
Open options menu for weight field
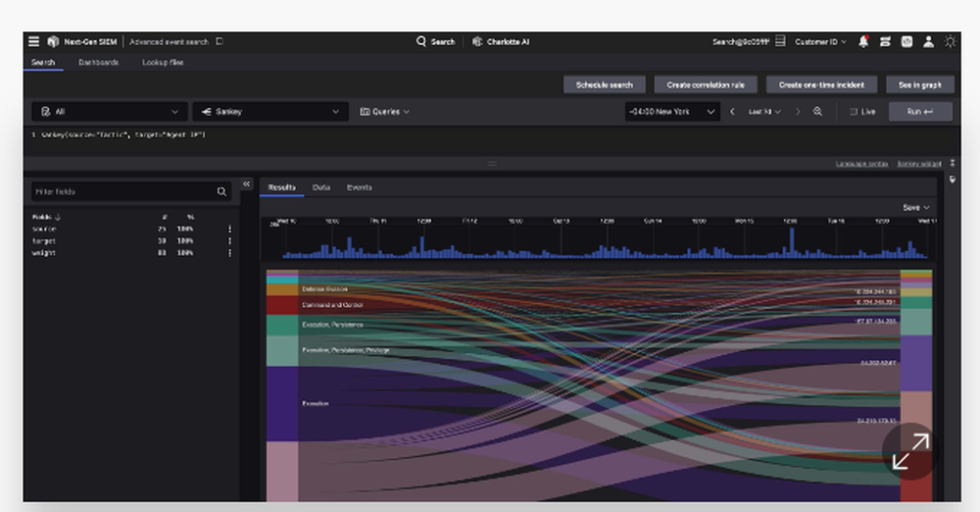pyautogui.click(x=230, y=253)
